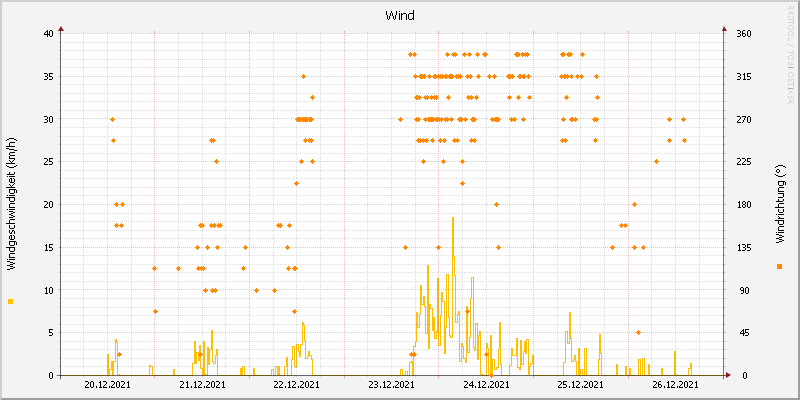The height and width of the screenshot is (400, 800).
Task: Click the red arrow atop the right axis
Action: 724,29
